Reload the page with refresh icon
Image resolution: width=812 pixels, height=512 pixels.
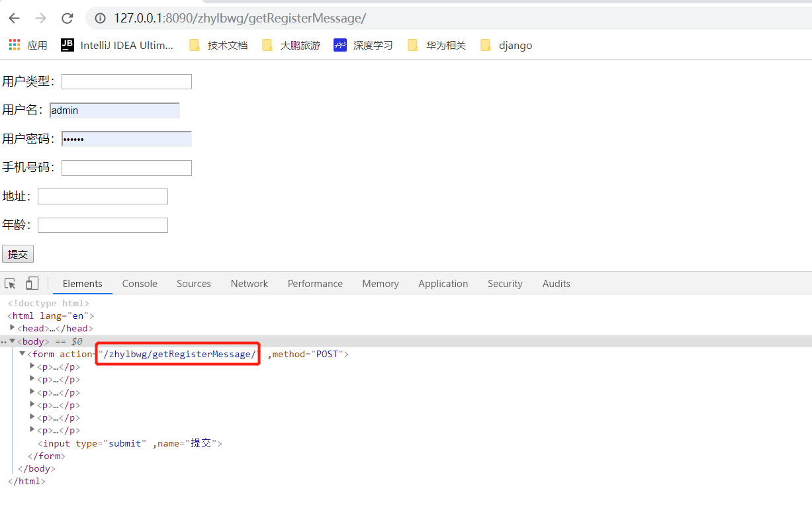tap(67, 18)
